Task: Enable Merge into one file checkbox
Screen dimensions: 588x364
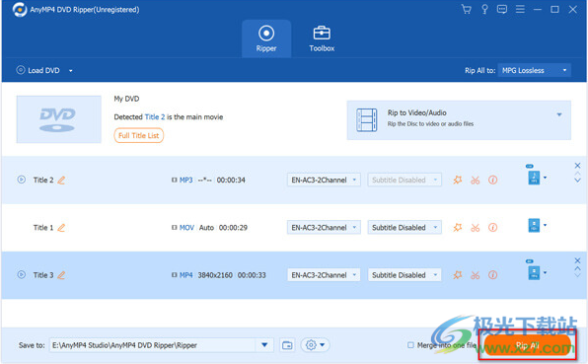Action: pos(410,345)
